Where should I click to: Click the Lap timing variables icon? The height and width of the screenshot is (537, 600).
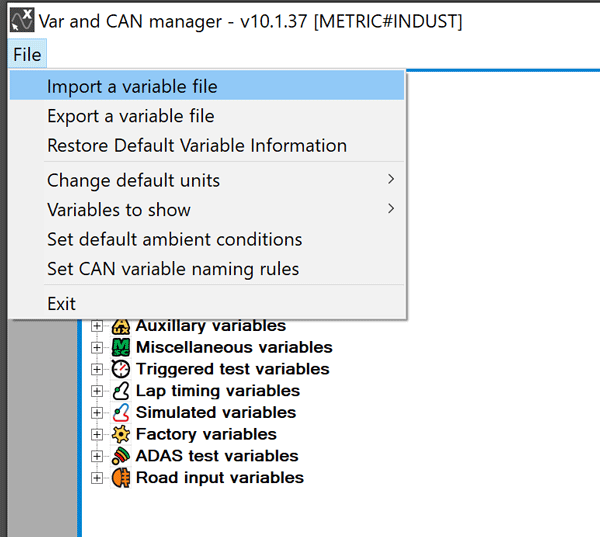point(120,391)
